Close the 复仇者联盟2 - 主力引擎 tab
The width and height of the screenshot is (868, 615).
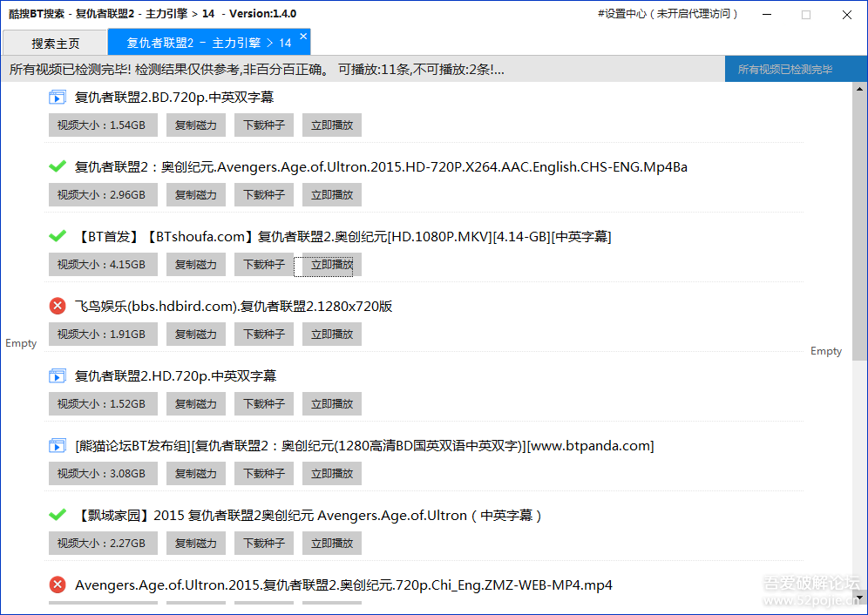tap(303, 37)
